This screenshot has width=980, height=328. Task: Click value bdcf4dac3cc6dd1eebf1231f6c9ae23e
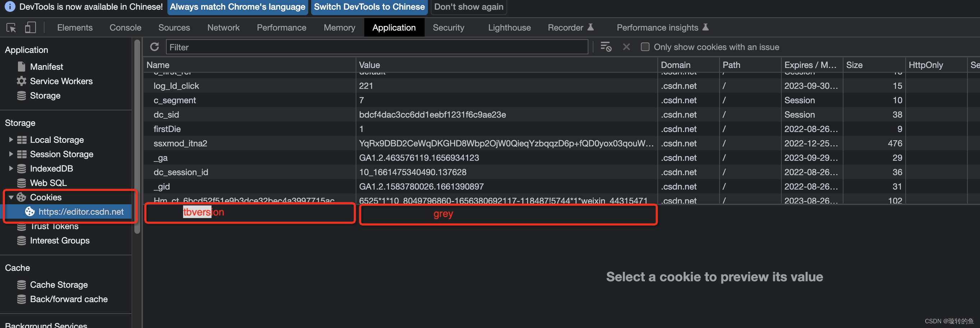coord(432,115)
